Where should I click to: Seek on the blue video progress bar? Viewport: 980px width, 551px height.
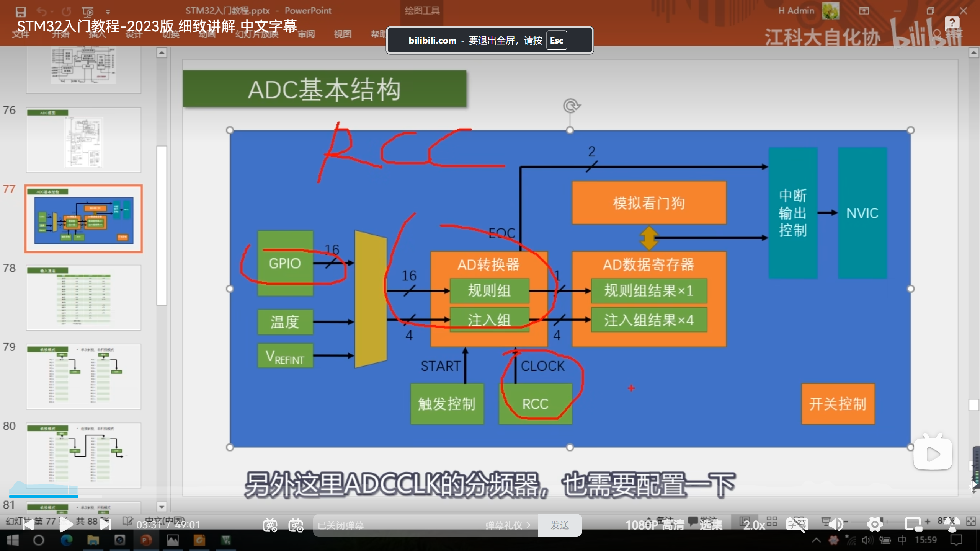coord(43,496)
